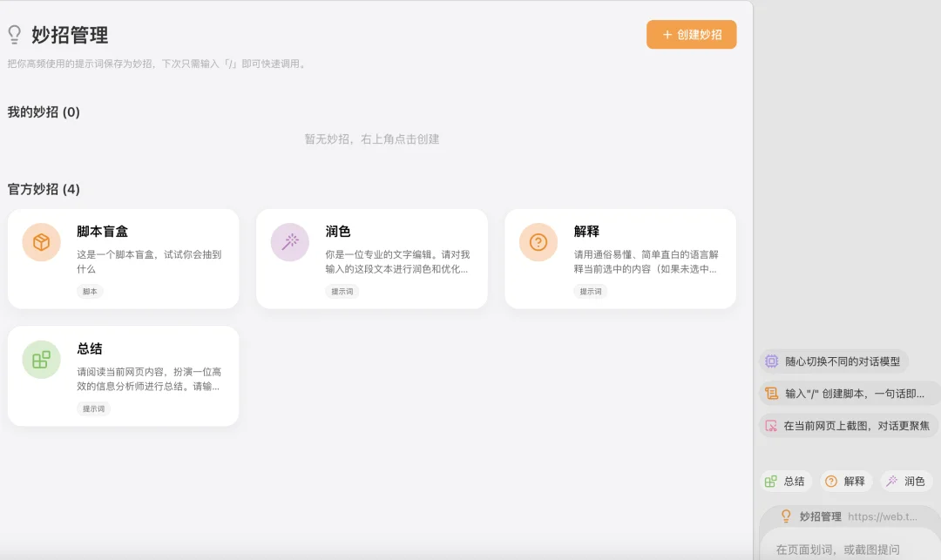Click the lightbulb icon beside 妙招管理 title

(14, 36)
